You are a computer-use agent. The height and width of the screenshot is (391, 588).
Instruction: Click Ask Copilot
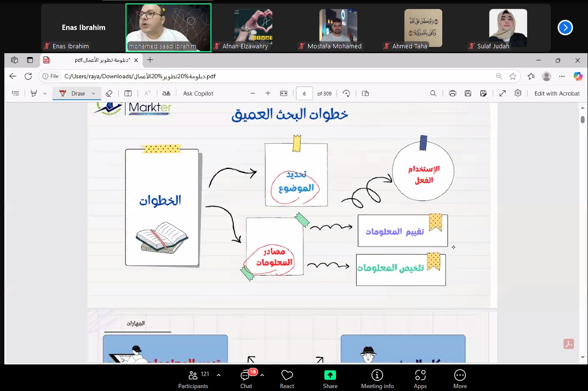(x=198, y=93)
